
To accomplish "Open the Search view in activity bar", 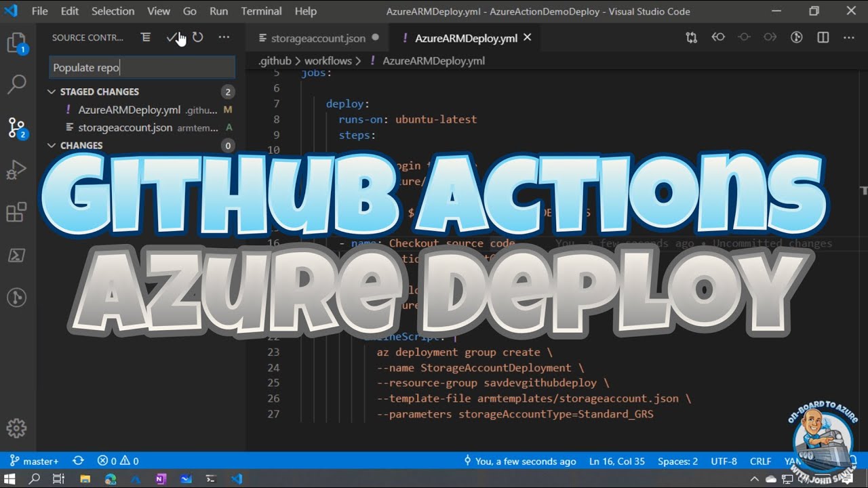I will (16, 85).
